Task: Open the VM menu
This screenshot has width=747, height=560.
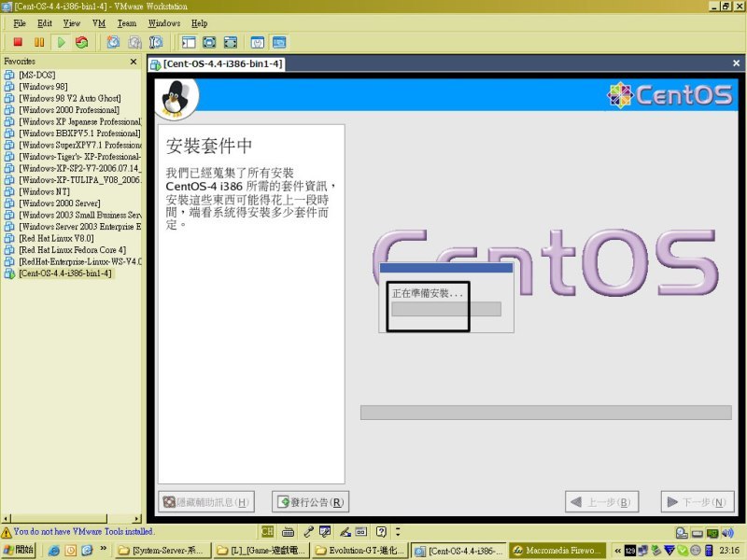Action: 99,23
